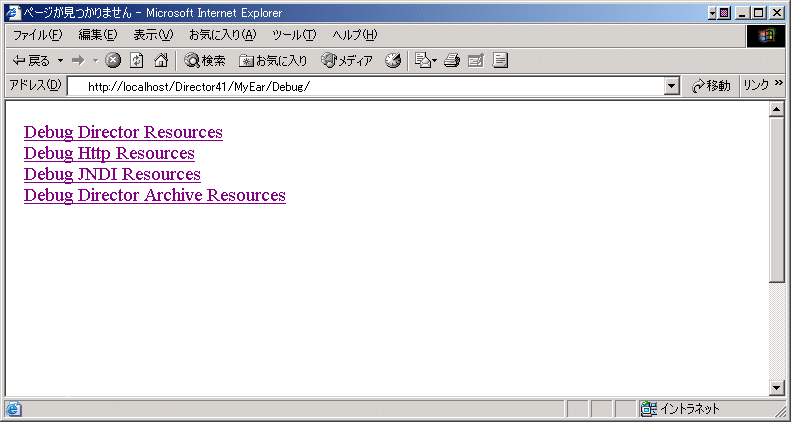Image resolution: width=791 pixels, height=422 pixels.
Task: Go to the home page icon
Action: [x=160, y=61]
